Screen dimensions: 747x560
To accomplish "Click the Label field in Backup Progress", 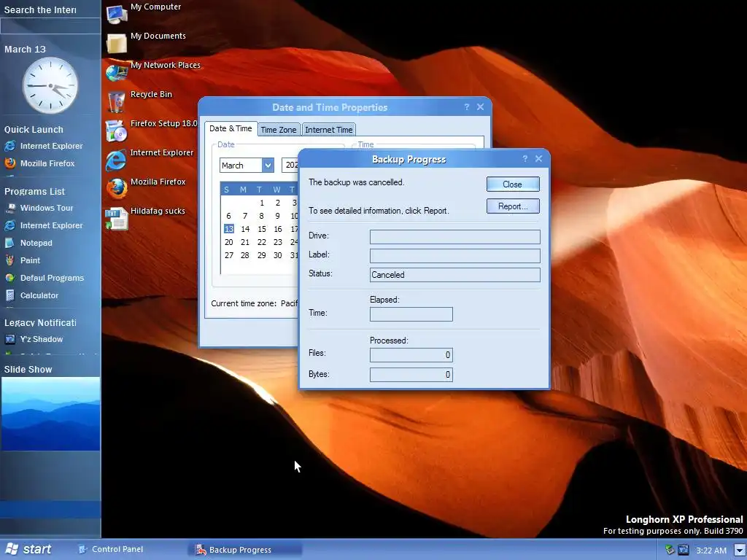I will tap(455, 256).
